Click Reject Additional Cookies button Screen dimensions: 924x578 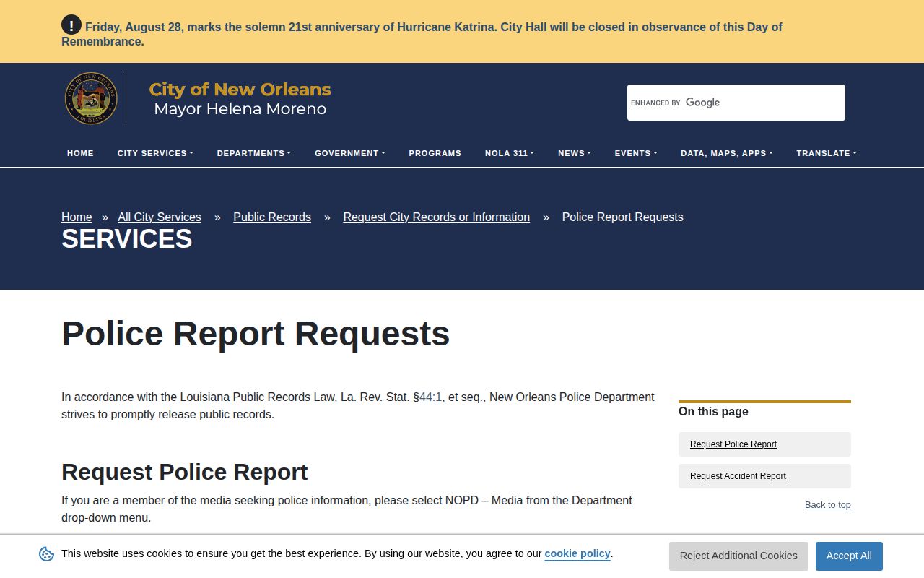coord(738,556)
